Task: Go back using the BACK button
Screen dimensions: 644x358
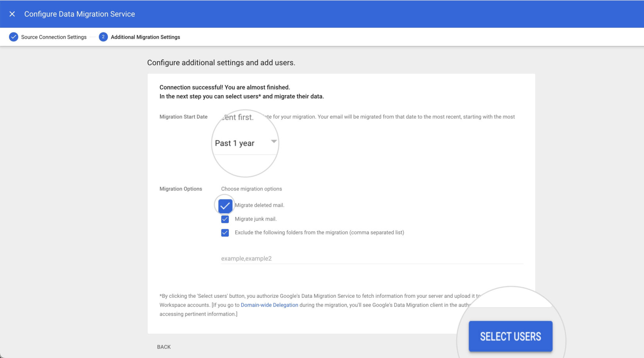Action: click(x=164, y=347)
